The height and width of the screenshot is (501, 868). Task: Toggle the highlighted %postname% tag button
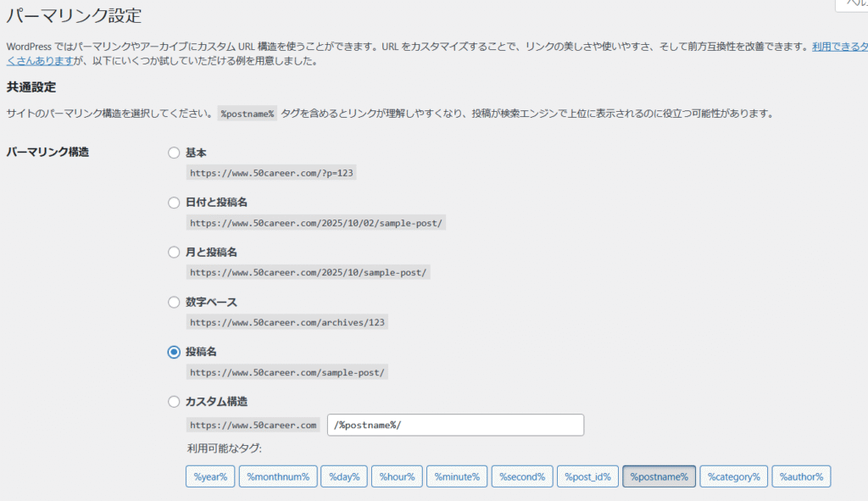pos(659,476)
